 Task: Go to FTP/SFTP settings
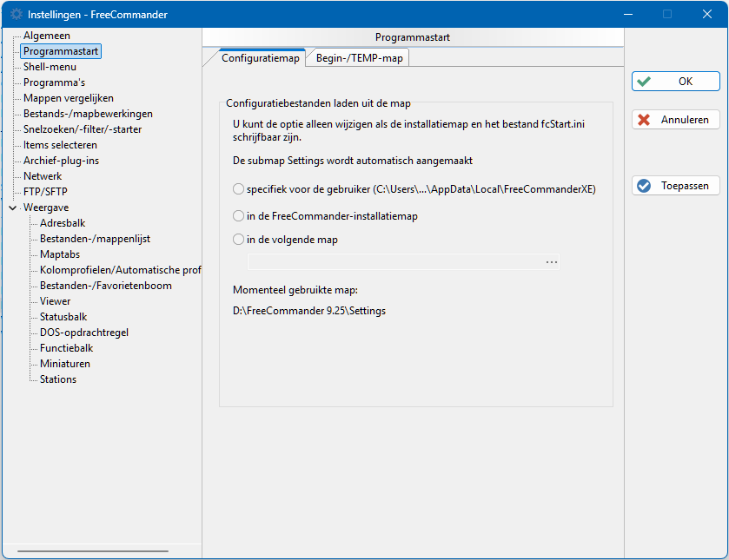(45, 192)
